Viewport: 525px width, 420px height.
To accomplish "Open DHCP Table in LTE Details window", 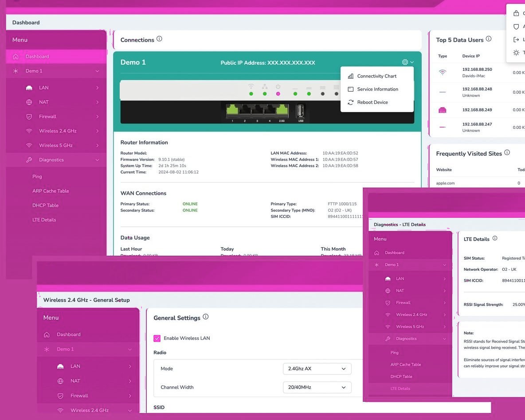I will click(x=401, y=377).
